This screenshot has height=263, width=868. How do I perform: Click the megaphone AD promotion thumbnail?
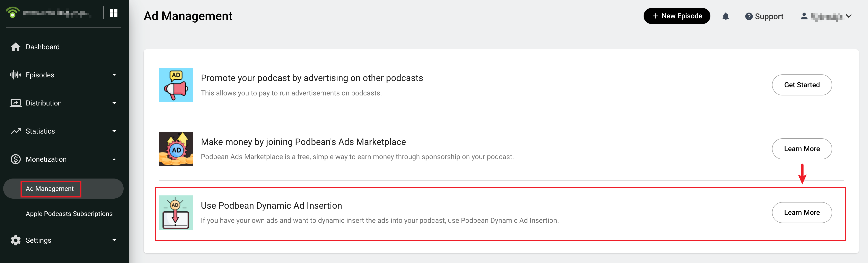(176, 85)
